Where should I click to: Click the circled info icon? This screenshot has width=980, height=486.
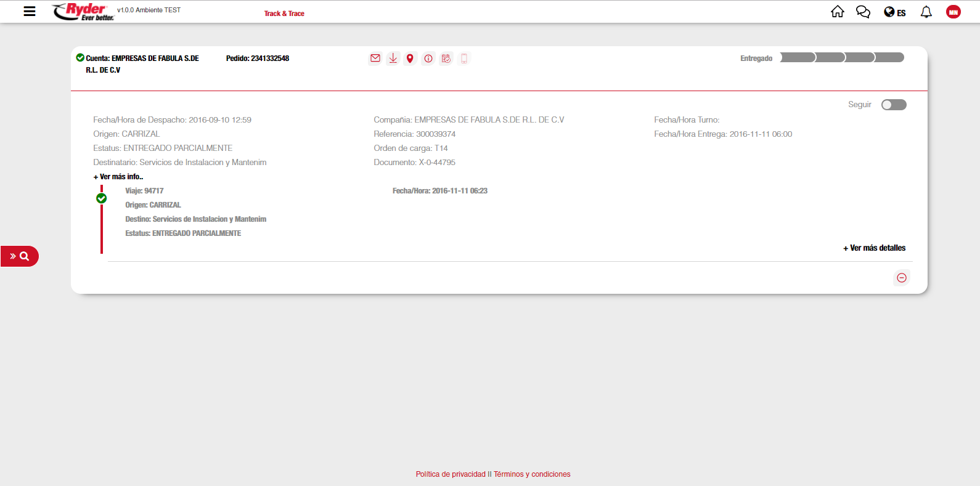(428, 59)
